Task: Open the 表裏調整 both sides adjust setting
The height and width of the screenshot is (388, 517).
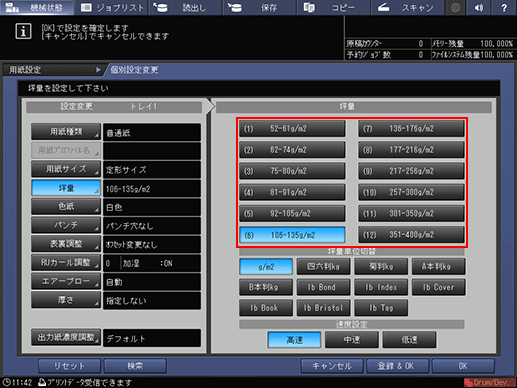Action: coord(66,244)
